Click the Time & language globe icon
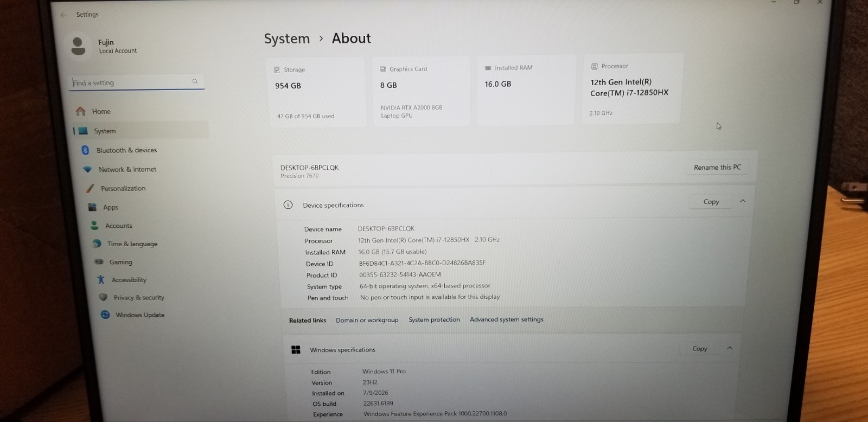Screen dimensions: 868x422 coord(97,244)
